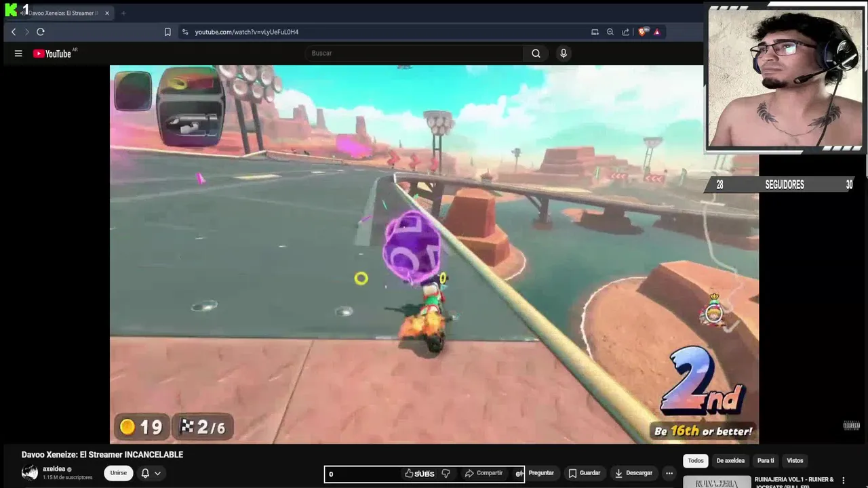The image size is (868, 488).
Task: Open the notification bell dropdown
Action: [x=151, y=473]
